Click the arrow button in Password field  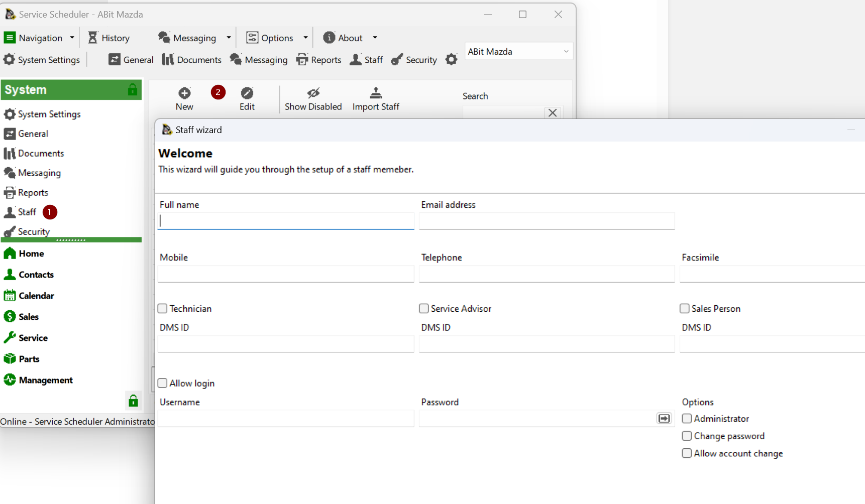click(x=664, y=419)
